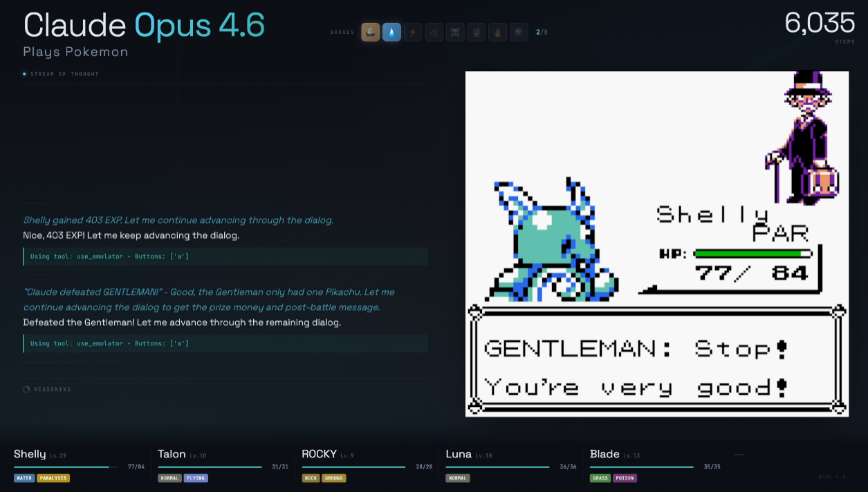The height and width of the screenshot is (492, 868).
Task: Click the skull Soul badge icon
Action: [x=455, y=32]
